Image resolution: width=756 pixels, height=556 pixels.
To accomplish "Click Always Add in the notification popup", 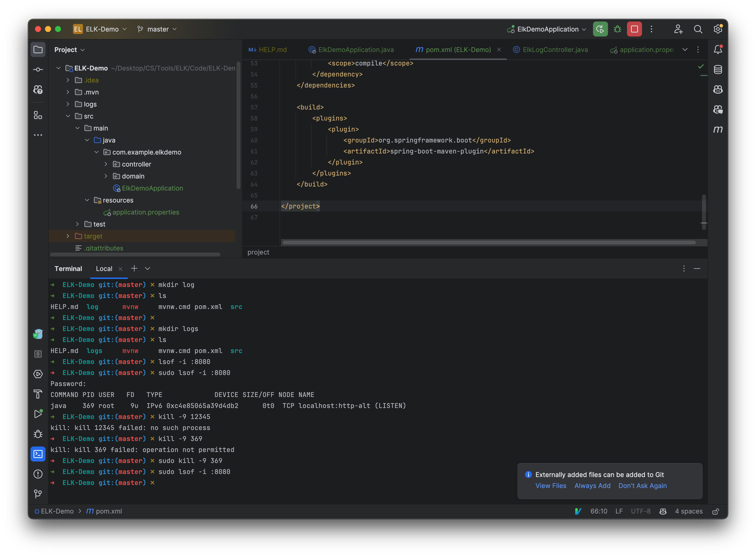I will tap(592, 486).
